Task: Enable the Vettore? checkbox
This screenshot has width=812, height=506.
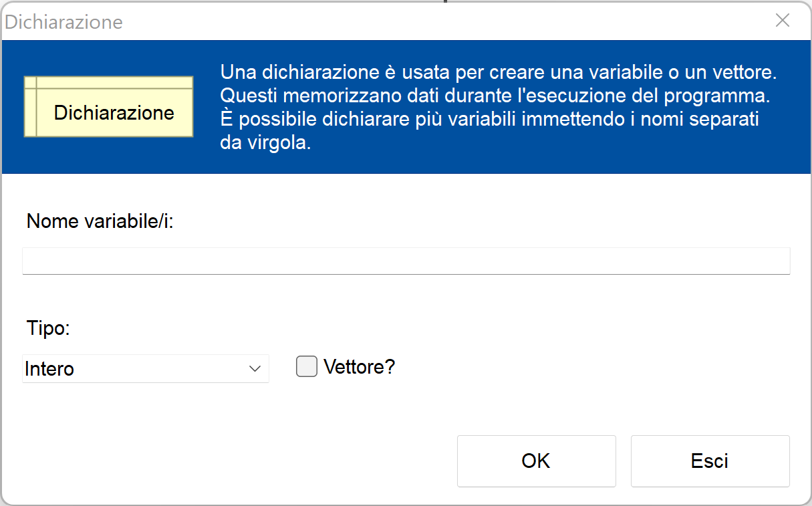Action: pos(307,367)
